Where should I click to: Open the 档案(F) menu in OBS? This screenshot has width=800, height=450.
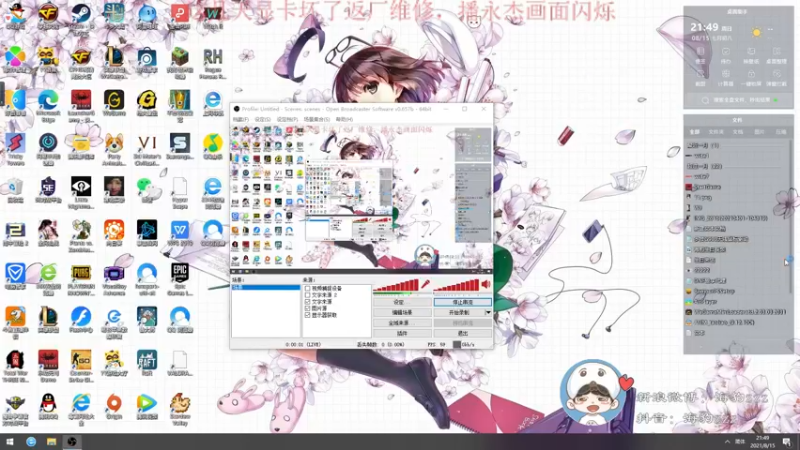[240, 119]
